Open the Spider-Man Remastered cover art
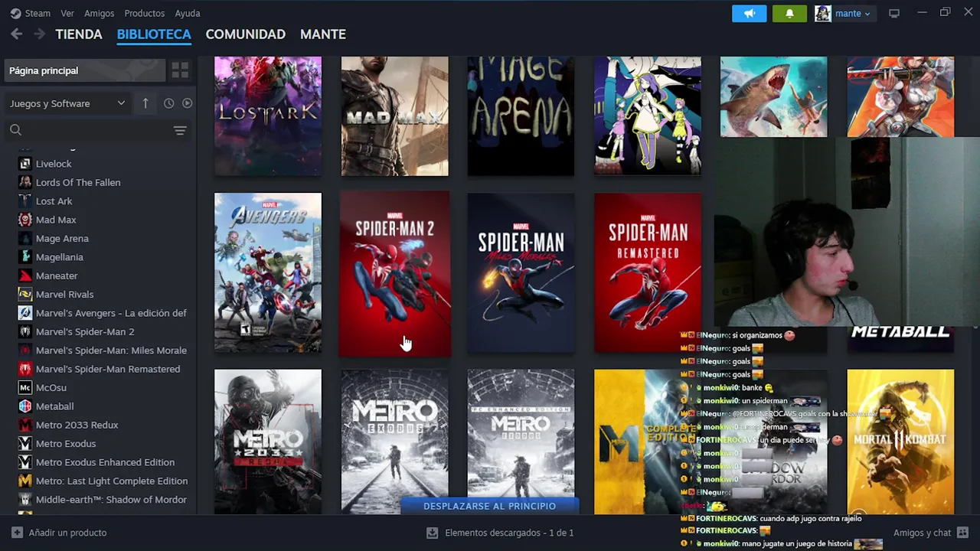980x551 pixels. tap(648, 272)
